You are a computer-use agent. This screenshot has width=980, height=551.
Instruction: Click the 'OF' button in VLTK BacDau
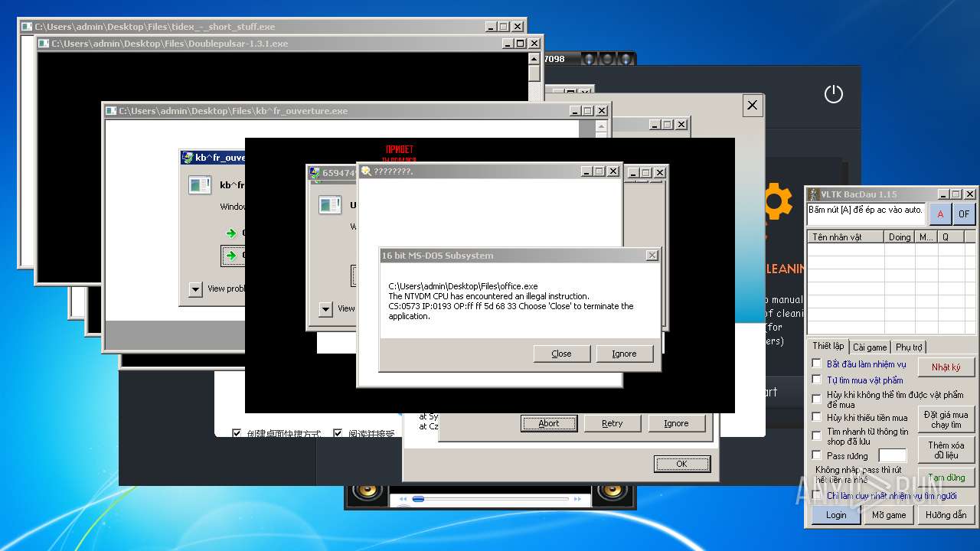[964, 214]
